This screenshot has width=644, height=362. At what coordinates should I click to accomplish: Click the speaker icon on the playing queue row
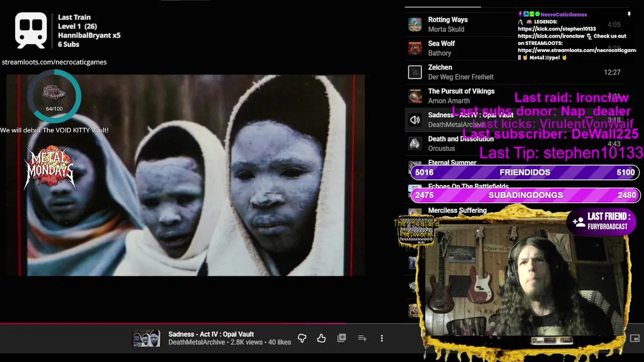coord(415,120)
